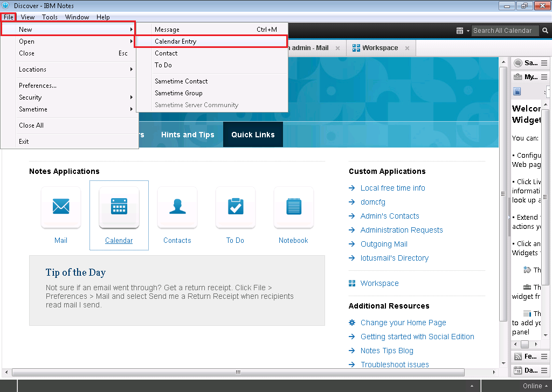Open the View menu

point(27,17)
